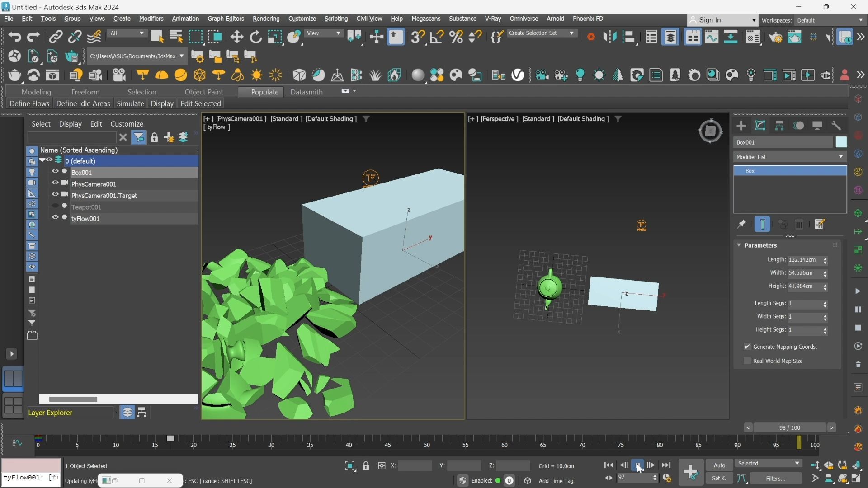Click the Auto key button
This screenshot has height=488, width=868.
click(x=719, y=465)
